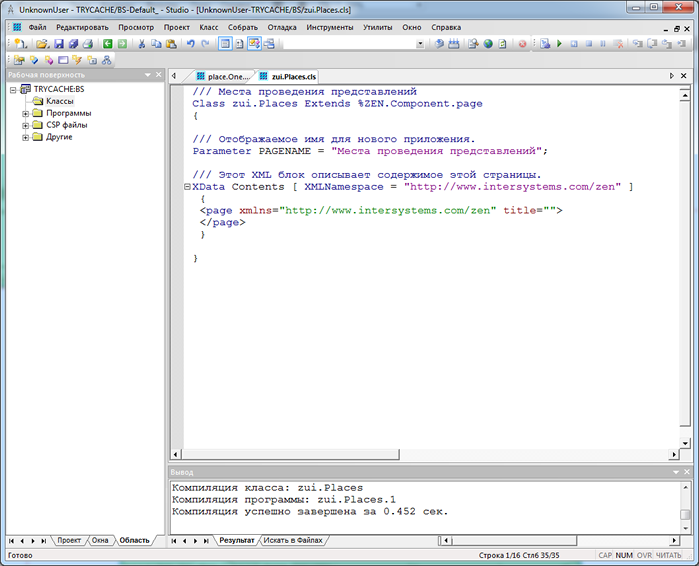The width and height of the screenshot is (699, 566).
Task: Click the debug attach-to-process icon
Action: (x=545, y=44)
